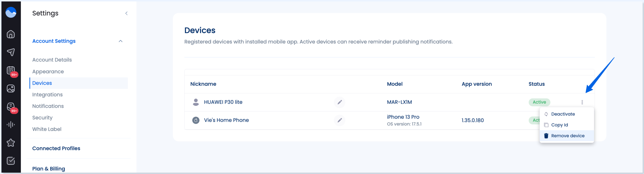
Task: Choose Remove device from the menu
Action: [567, 136]
